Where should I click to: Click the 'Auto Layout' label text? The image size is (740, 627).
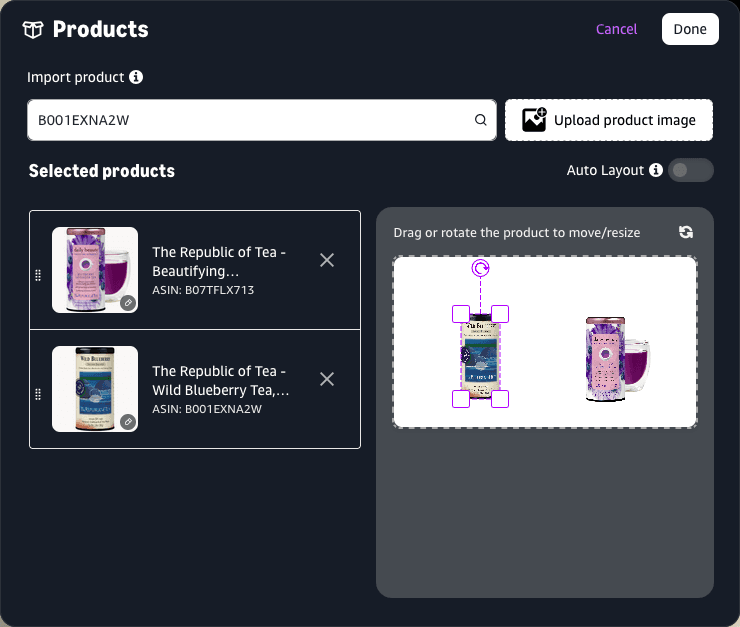605,170
